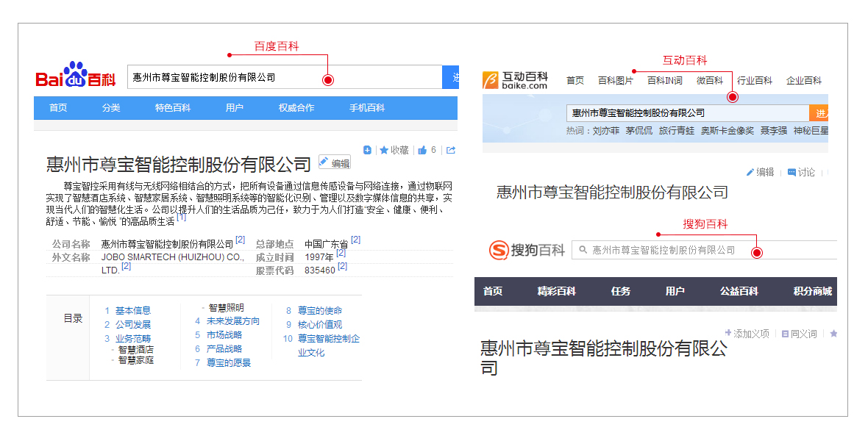This screenshot has width=868, height=441.
Task: Click the 收藏 star icon
Action: point(384,151)
